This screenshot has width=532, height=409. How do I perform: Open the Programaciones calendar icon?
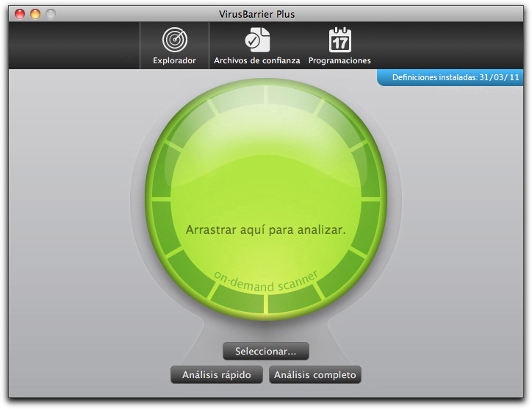pos(340,40)
